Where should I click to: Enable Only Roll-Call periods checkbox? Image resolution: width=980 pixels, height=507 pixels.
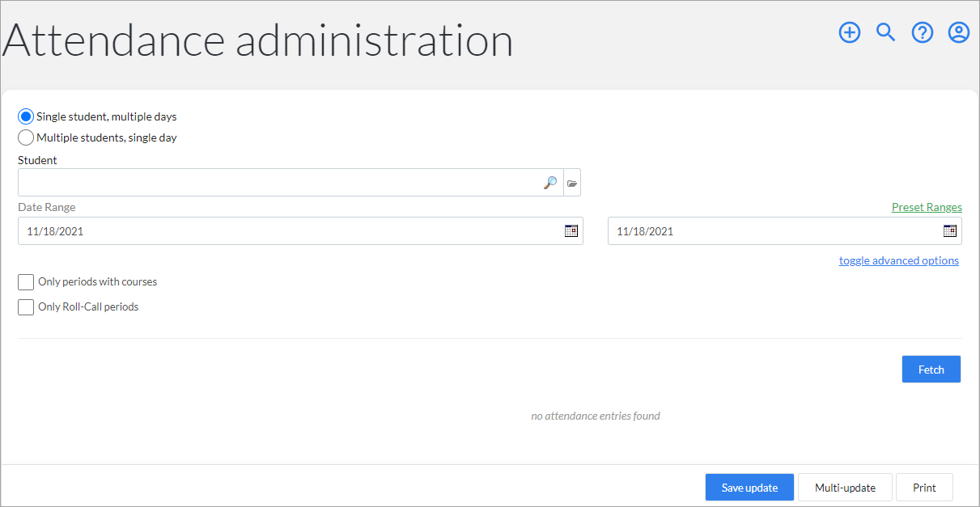coord(26,307)
